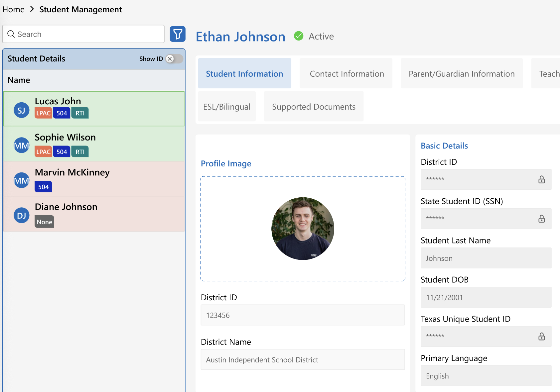The width and height of the screenshot is (560, 392).
Task: Click the Basic Details heading
Action: click(x=444, y=146)
